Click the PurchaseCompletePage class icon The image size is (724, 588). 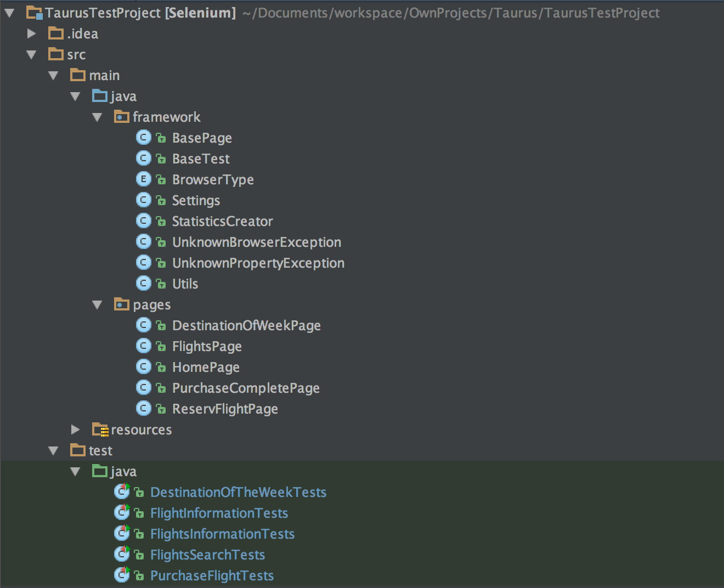143,388
